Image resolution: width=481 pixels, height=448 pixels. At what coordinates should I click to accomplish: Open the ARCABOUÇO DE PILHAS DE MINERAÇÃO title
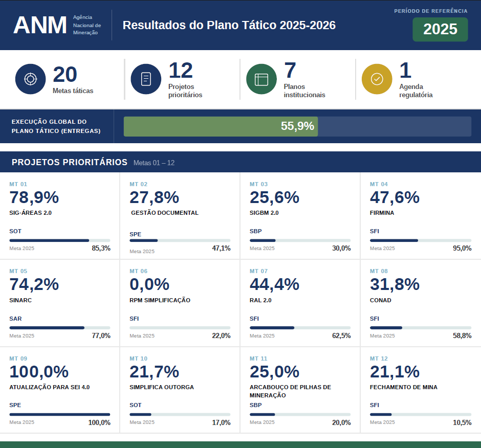click(290, 391)
